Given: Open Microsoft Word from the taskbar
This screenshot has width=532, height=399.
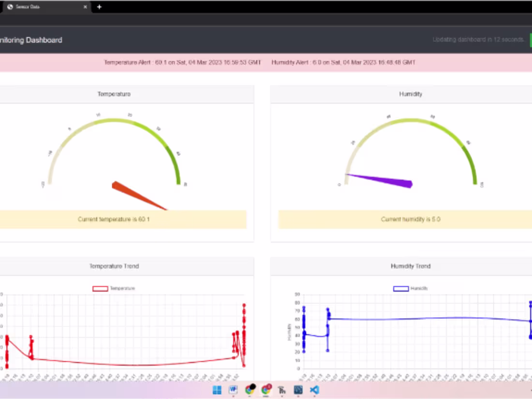Looking at the screenshot, I should click(233, 390).
